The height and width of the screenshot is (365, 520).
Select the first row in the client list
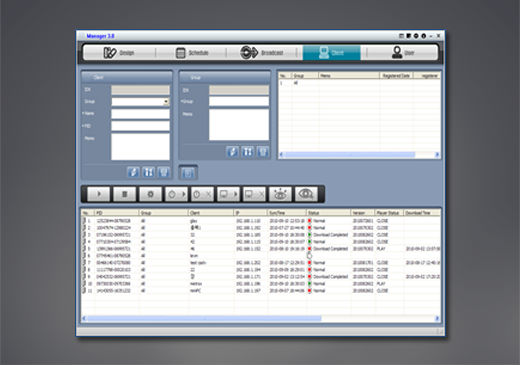click(x=261, y=221)
